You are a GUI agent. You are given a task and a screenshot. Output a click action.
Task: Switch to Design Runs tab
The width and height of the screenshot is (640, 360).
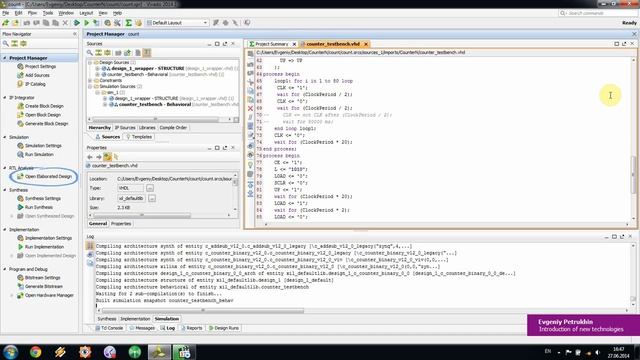224,328
